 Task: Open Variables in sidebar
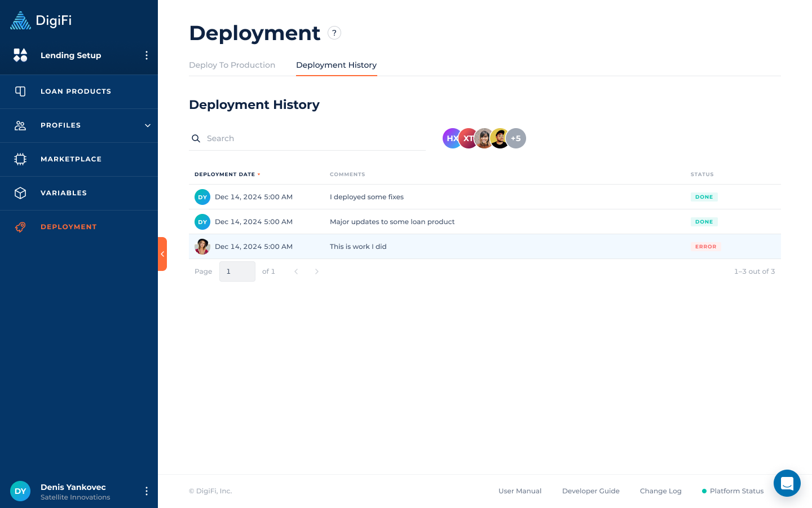click(x=79, y=193)
